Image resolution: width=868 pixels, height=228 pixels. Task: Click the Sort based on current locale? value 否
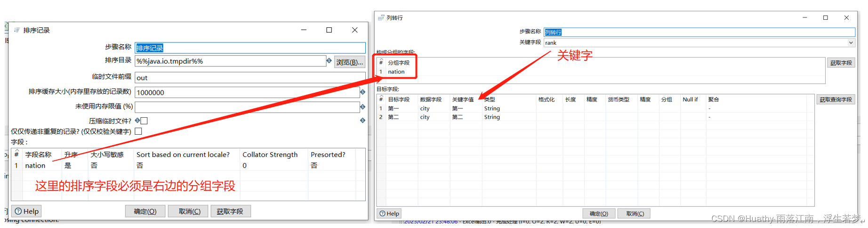pyautogui.click(x=140, y=165)
